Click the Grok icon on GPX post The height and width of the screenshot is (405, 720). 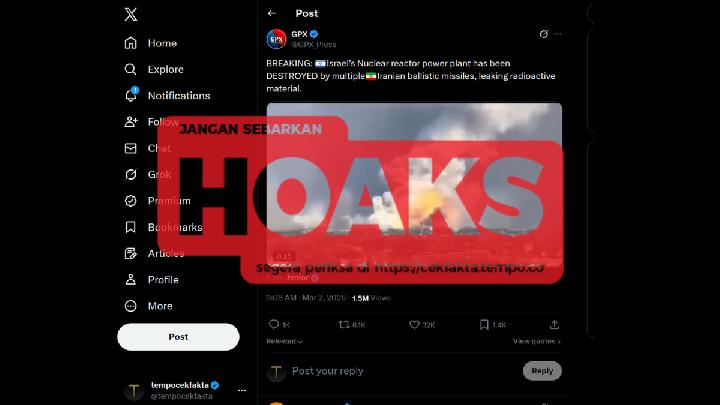(544, 34)
